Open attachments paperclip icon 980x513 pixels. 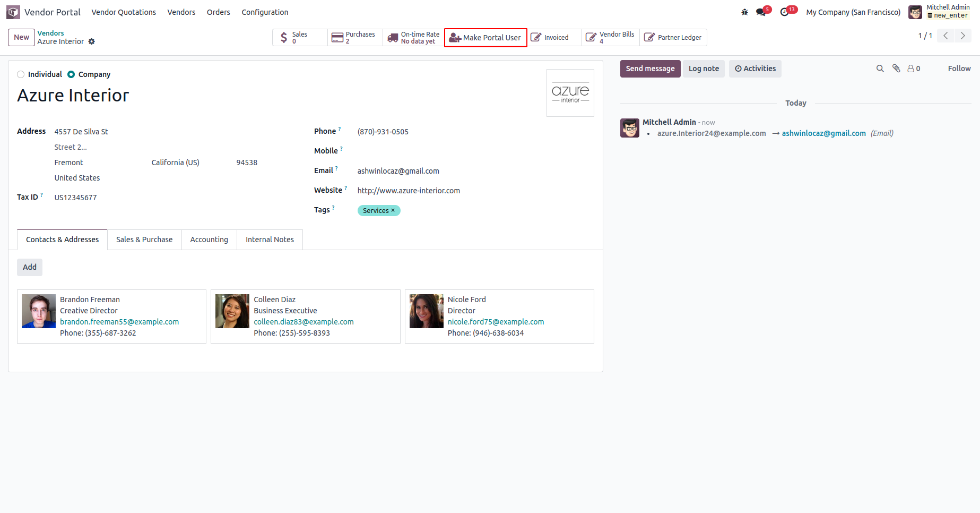coord(896,69)
